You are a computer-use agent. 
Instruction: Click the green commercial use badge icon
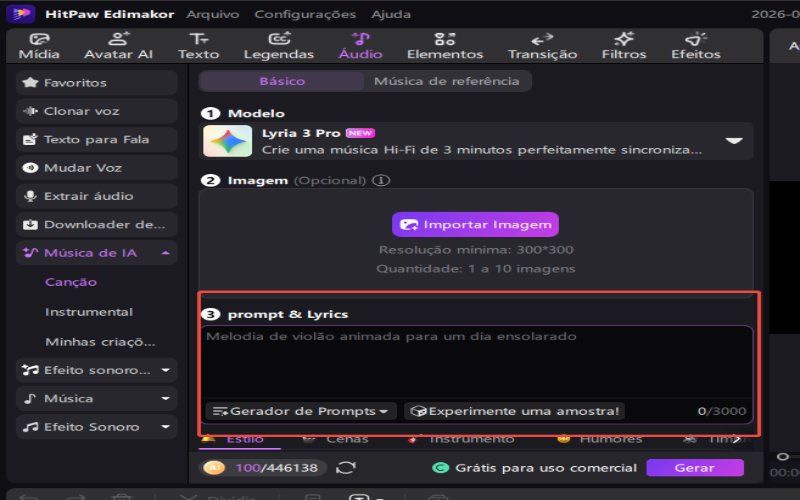tap(440, 468)
